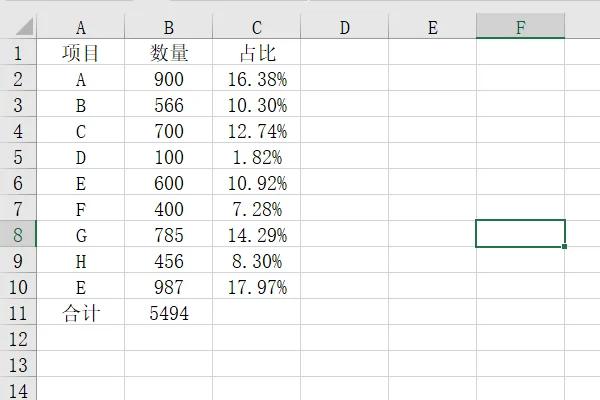Click item cell D in row 5
600x400 pixels.
tap(80, 156)
